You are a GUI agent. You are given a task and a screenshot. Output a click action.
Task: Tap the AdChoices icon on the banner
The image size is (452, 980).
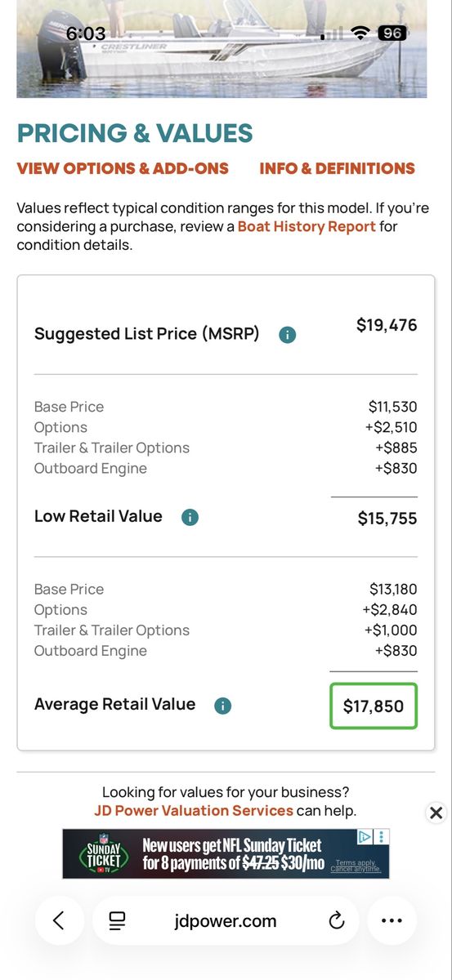pos(365,837)
